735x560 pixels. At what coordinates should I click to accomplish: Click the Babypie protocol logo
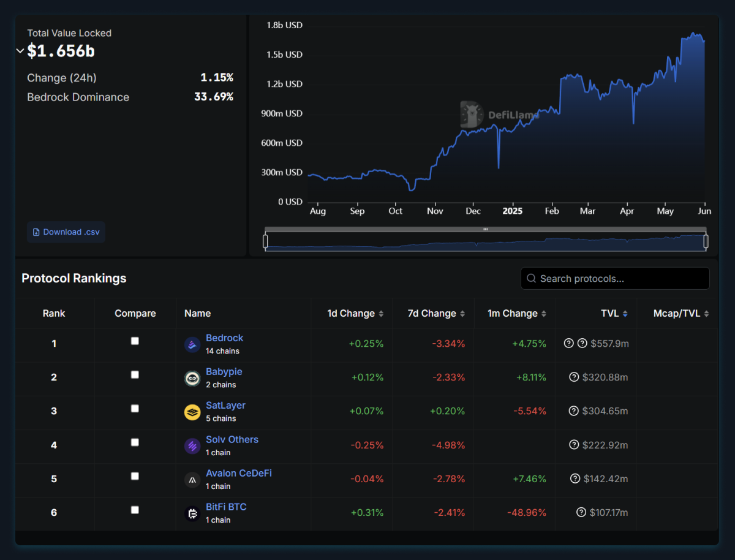pyautogui.click(x=192, y=378)
